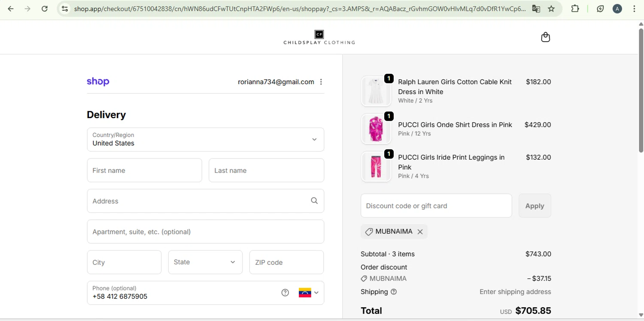The height and width of the screenshot is (321, 644).
Task: Remove the MUBNAIMA discount code tag
Action: coord(420,232)
